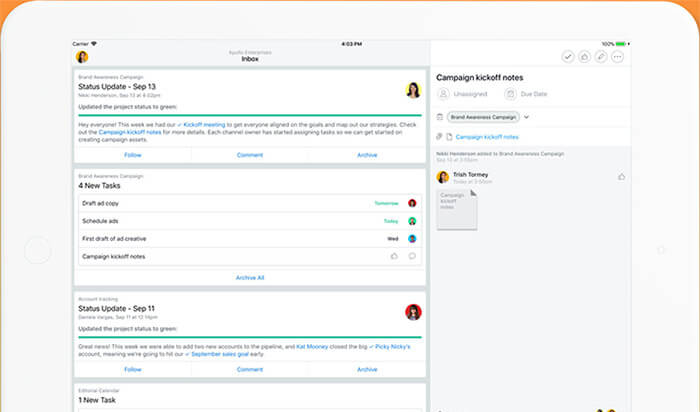
Task: Tap the 4 New Tasks heading
Action: coord(99,186)
